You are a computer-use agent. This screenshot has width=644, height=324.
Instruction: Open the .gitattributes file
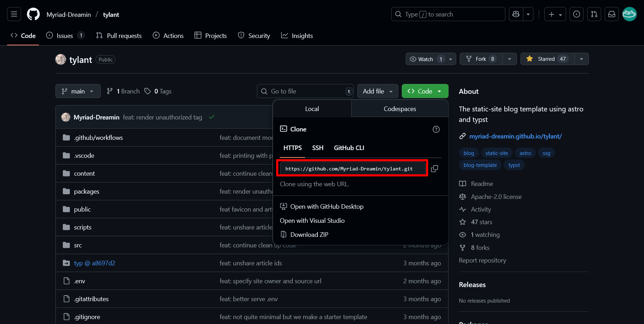pos(91,299)
